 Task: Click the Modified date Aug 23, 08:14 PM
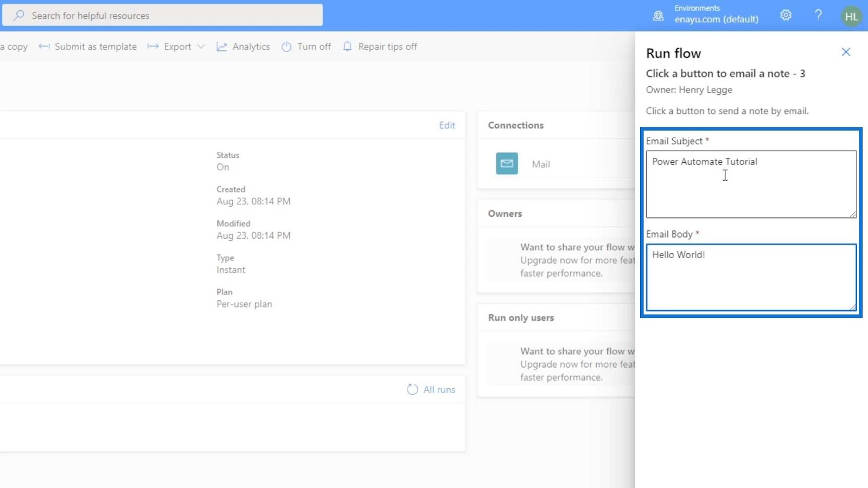[253, 235]
